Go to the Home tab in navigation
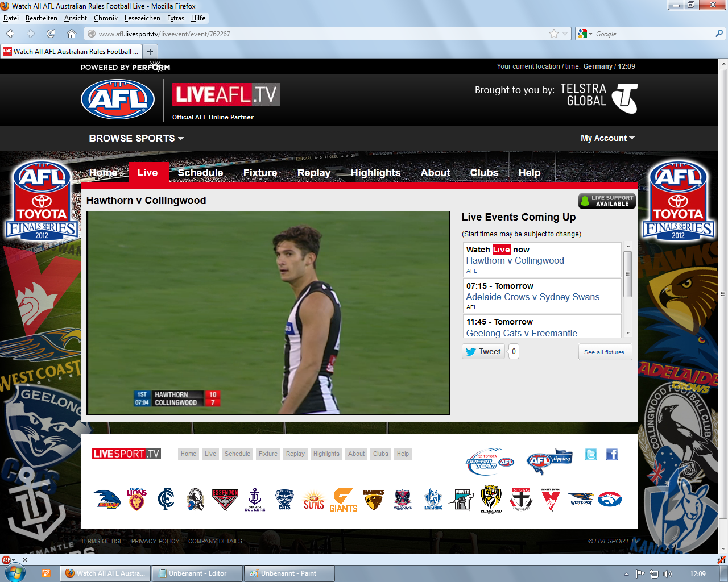 (103, 173)
